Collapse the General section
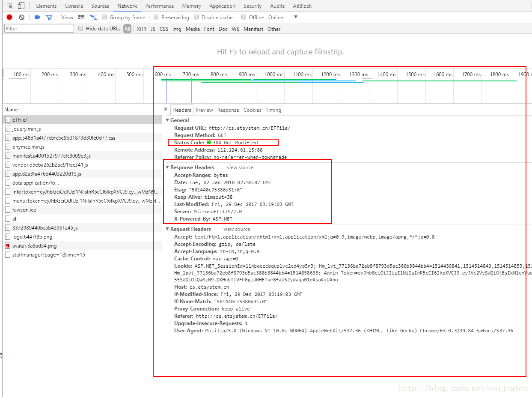Viewport: 532px width, 397px height. point(168,120)
